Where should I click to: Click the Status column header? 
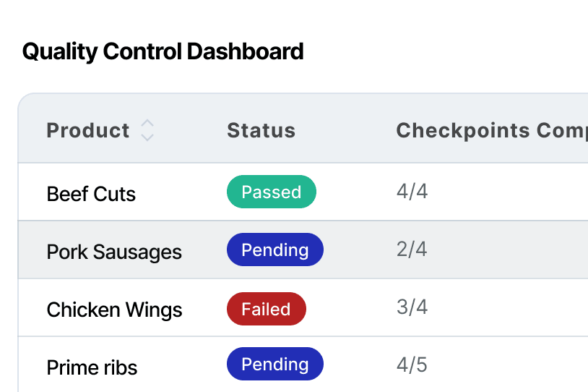261,131
